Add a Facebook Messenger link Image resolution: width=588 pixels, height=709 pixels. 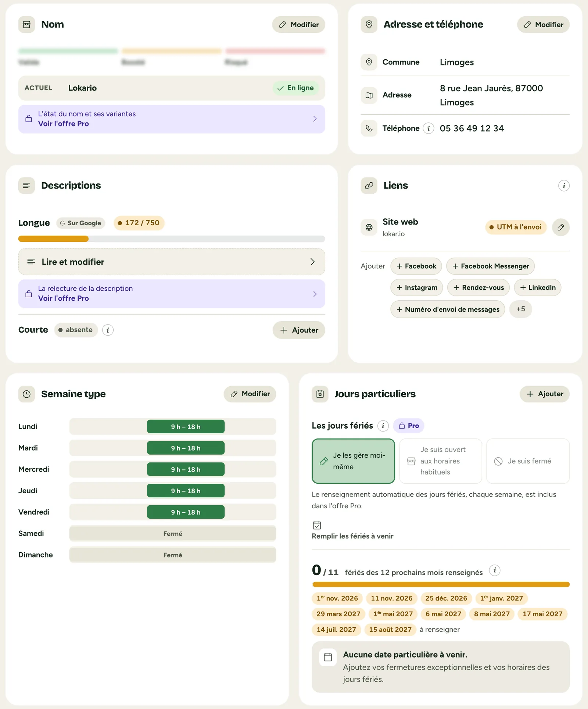coord(490,266)
